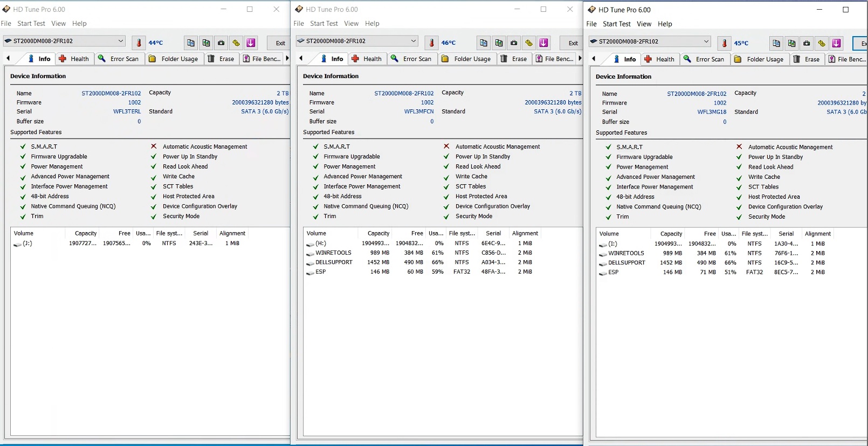The width and height of the screenshot is (868, 446).
Task: Click the left tab-scroll arrow in 44°C window
Action: pos(8,58)
